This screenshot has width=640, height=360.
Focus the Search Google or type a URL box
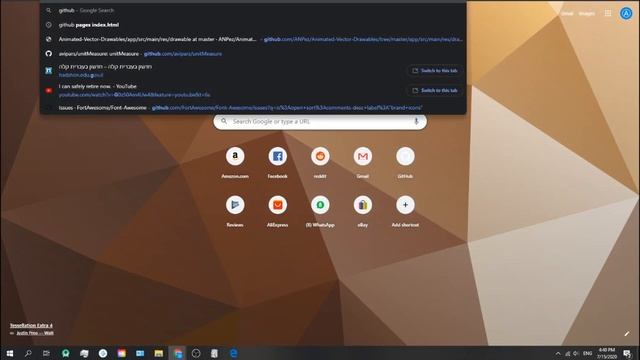pos(320,121)
